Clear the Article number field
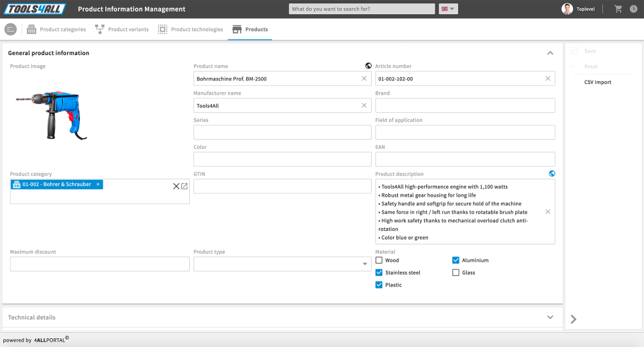This screenshot has width=644, height=347. point(547,79)
